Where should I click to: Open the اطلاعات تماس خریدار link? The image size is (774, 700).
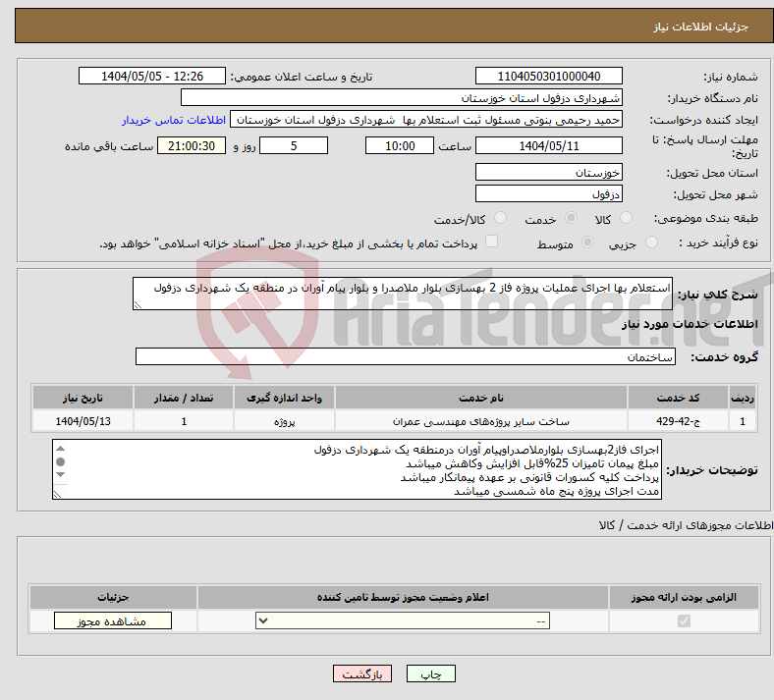click(174, 120)
